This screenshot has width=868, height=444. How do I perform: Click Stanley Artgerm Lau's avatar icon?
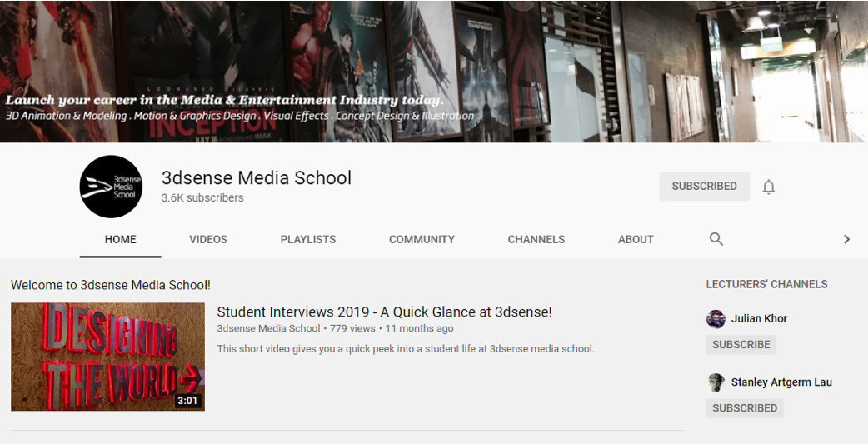tap(716, 382)
